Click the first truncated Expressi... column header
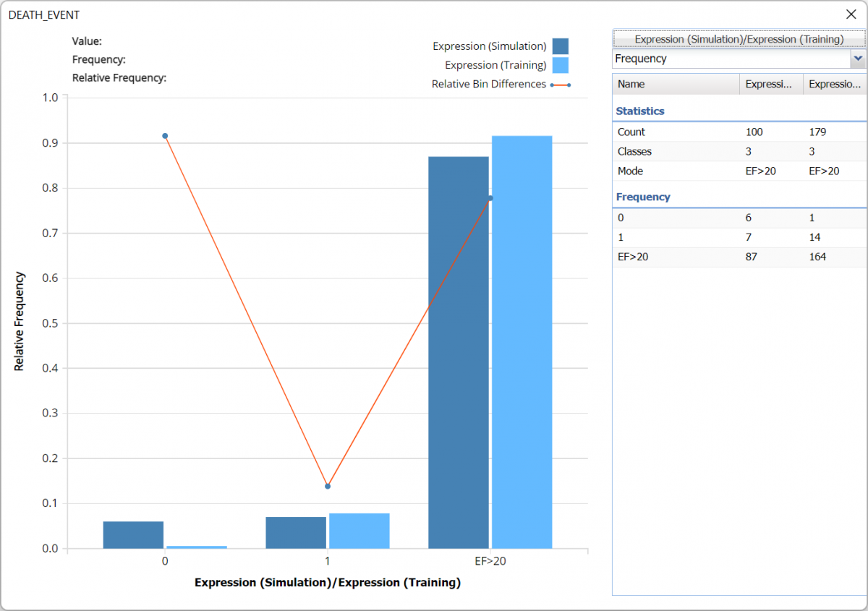The height and width of the screenshot is (611, 868). (x=770, y=84)
